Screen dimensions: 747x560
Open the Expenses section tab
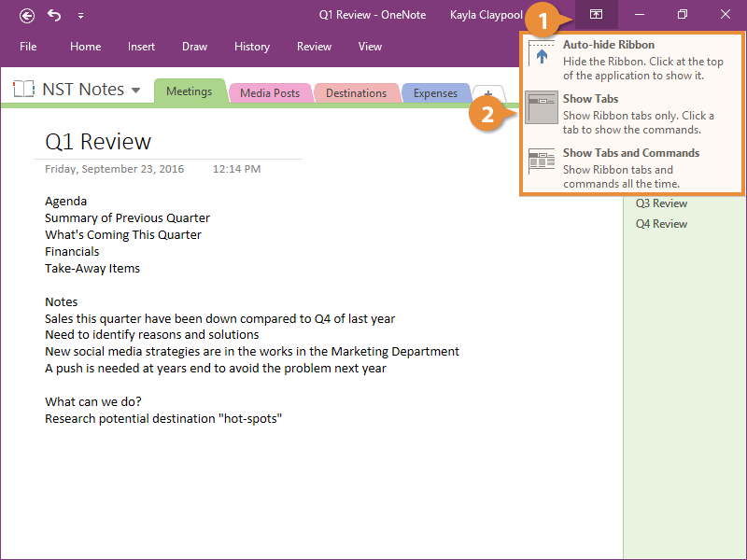pos(435,93)
